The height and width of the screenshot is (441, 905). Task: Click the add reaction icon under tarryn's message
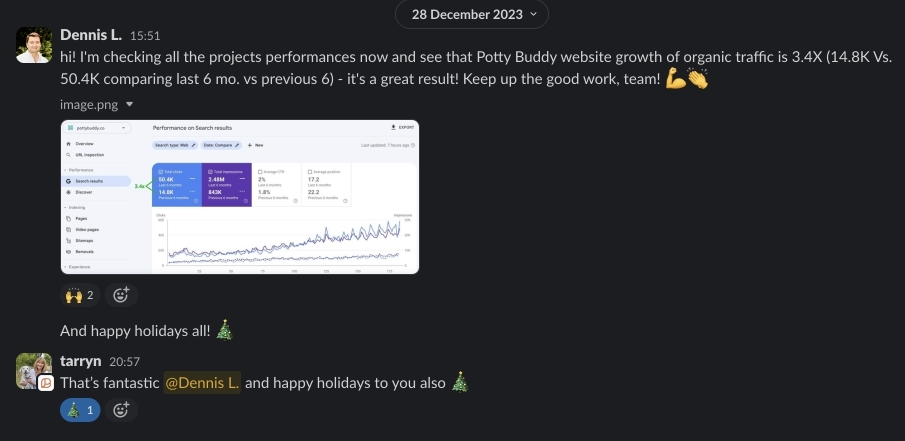(x=121, y=409)
